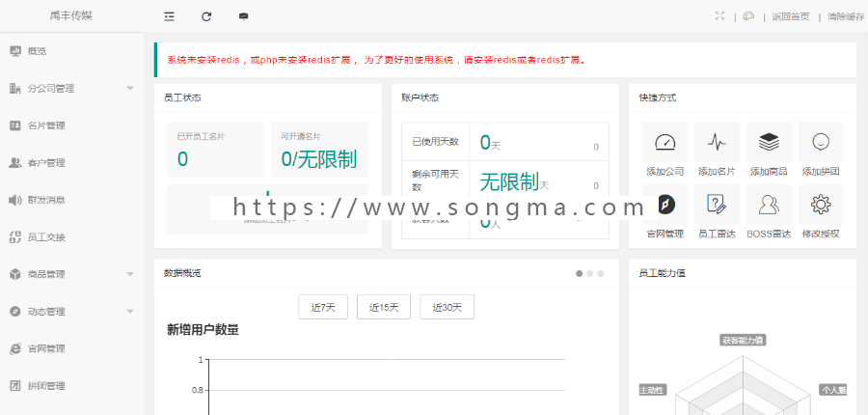868x415 pixels.
Task: Select the 近15天 button
Action: (384, 307)
